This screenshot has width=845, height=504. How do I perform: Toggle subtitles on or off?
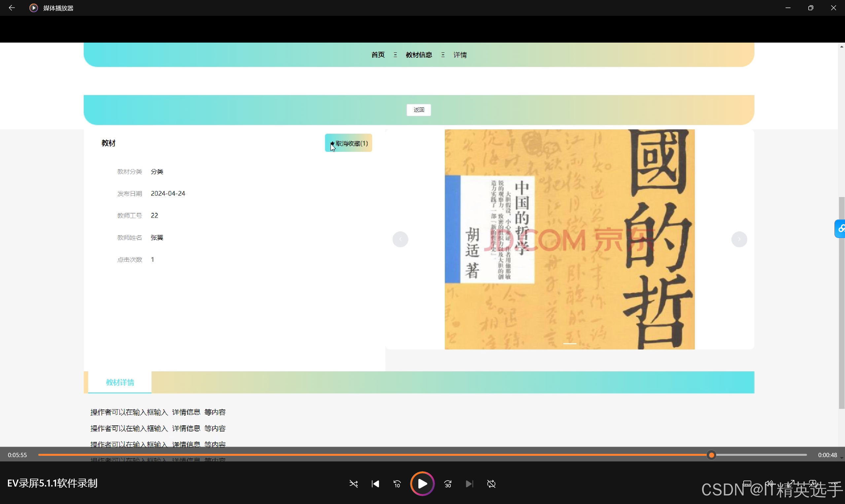click(x=747, y=483)
